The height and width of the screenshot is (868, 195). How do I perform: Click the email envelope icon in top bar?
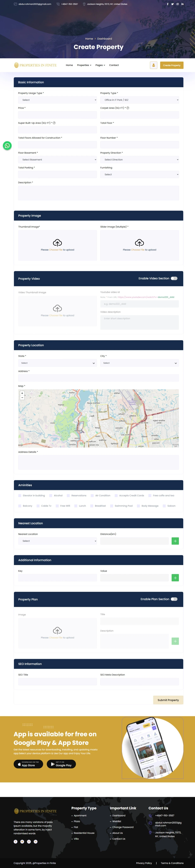(x=15, y=4)
